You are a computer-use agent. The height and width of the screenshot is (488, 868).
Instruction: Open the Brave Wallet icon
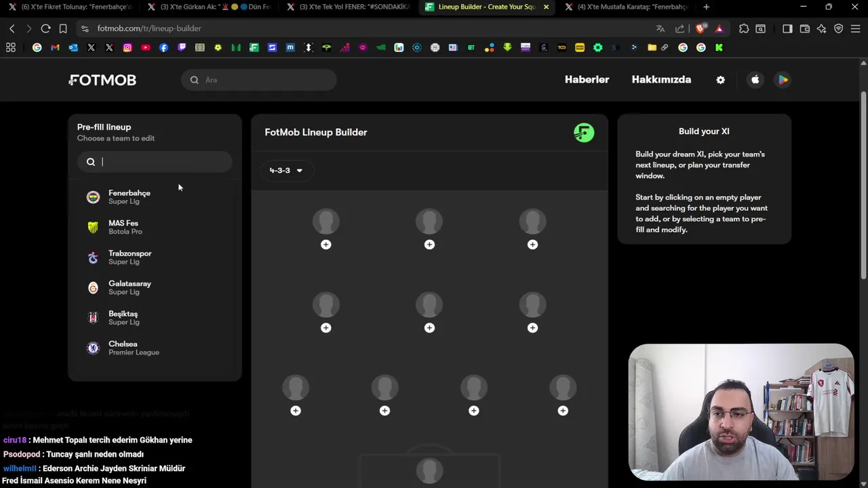(x=805, y=28)
